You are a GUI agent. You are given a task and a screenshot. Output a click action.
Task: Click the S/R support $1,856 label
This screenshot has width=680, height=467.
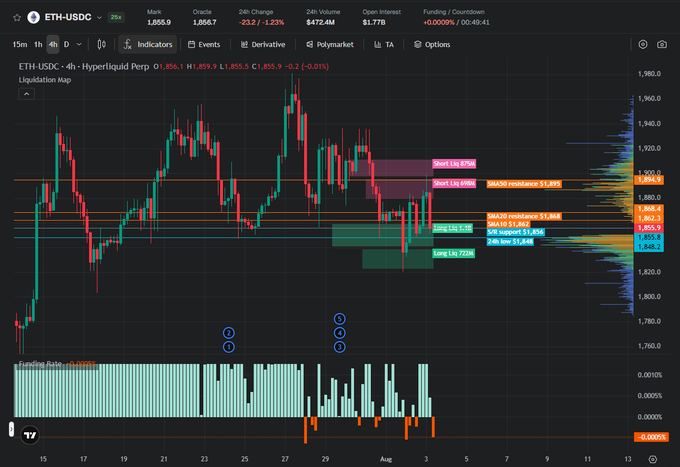pos(515,232)
